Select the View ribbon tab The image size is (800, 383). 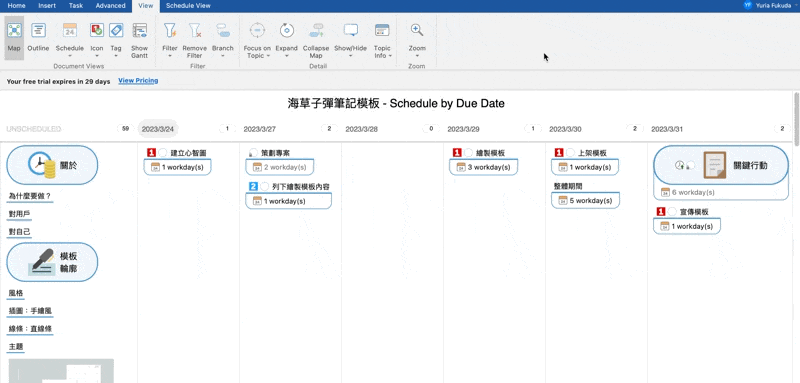[145, 6]
